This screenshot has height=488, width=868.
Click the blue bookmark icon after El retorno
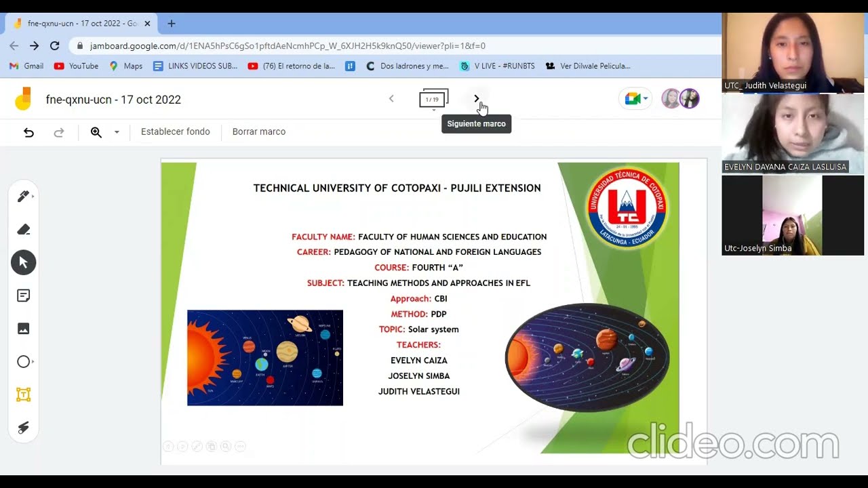coord(350,66)
